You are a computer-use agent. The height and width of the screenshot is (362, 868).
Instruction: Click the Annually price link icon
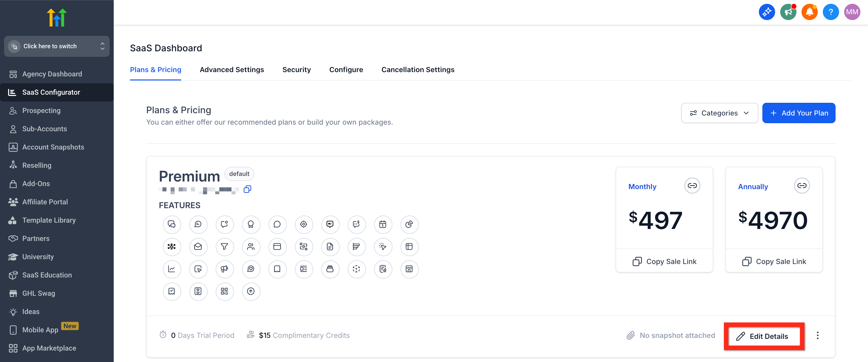pos(802,186)
